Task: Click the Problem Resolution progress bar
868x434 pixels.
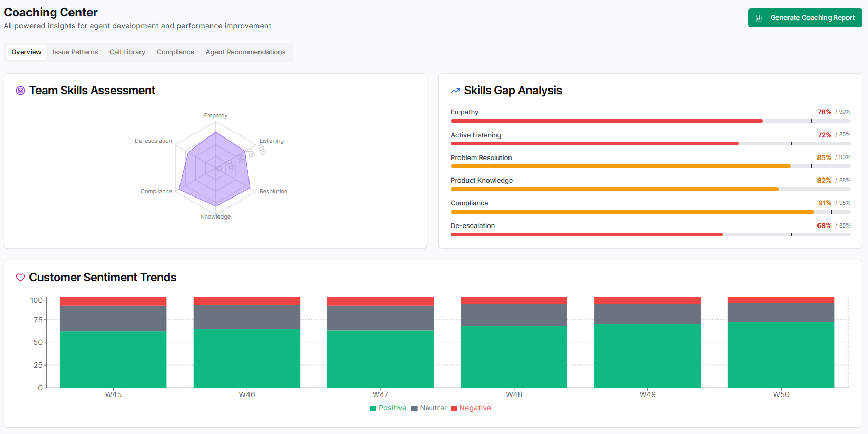Action: pos(651,166)
